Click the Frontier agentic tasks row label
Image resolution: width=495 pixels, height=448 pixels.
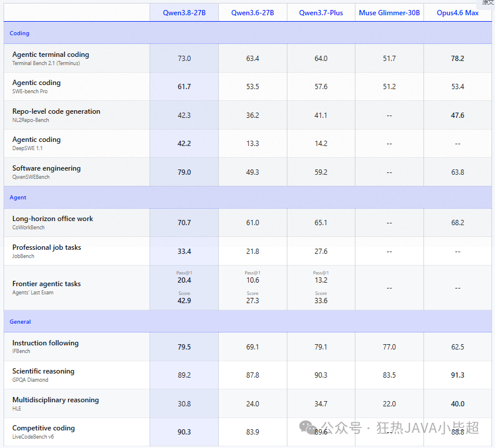click(x=46, y=284)
